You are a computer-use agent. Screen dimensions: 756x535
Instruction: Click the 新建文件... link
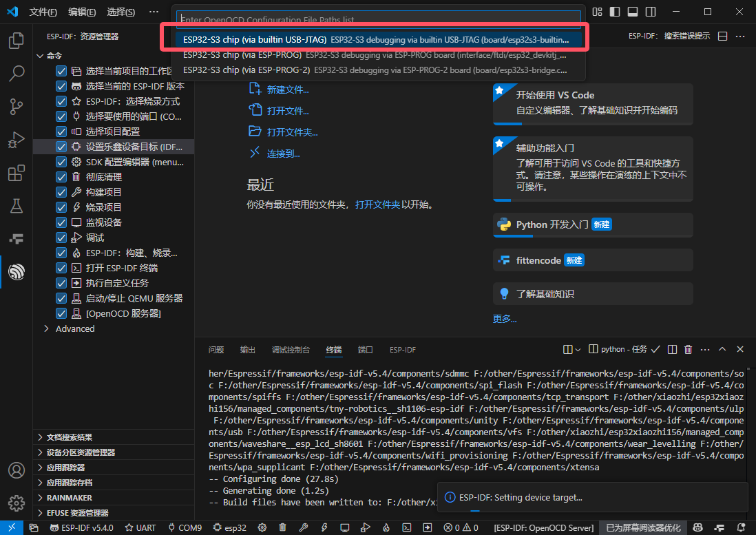287,90
